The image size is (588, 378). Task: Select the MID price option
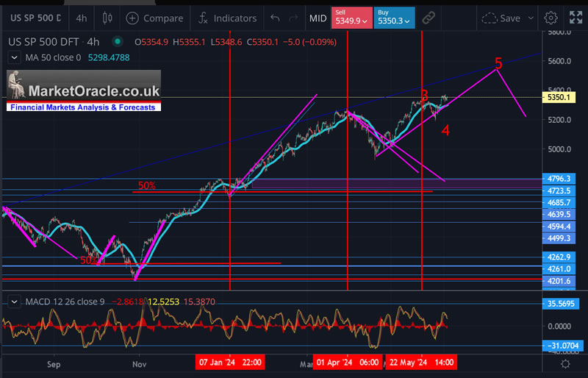(x=318, y=18)
